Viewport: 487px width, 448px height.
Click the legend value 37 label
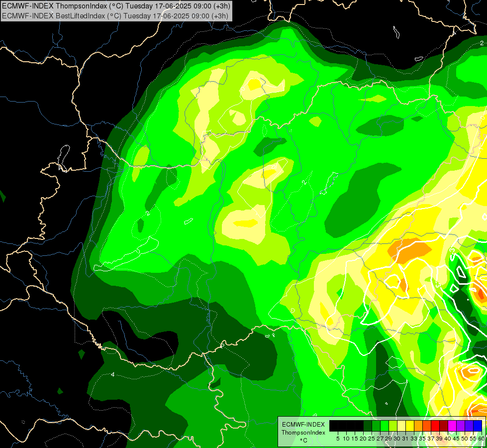click(431, 439)
